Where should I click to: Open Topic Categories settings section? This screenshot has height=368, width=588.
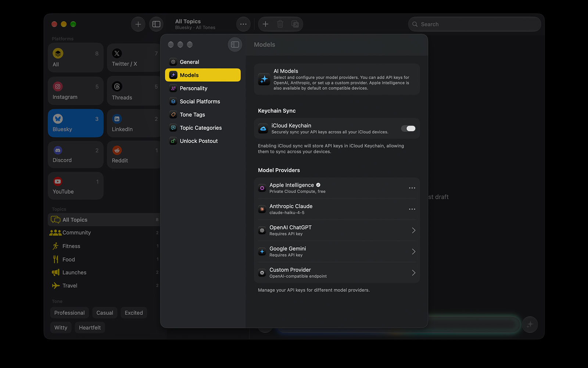[x=203, y=128]
